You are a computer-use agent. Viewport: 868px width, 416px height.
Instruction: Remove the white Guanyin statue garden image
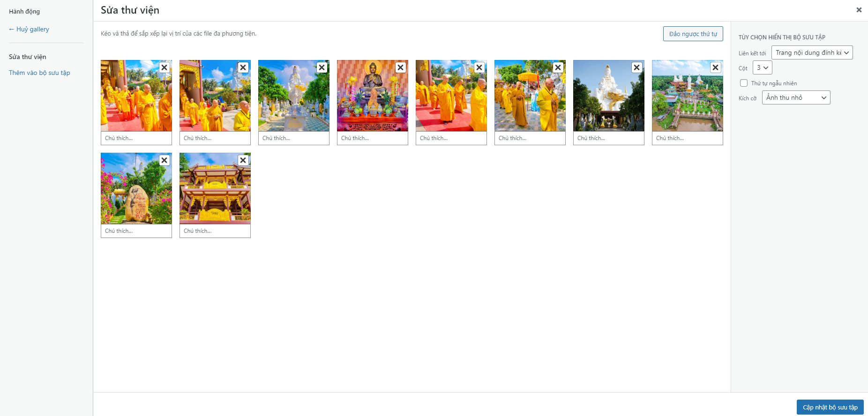tap(322, 67)
